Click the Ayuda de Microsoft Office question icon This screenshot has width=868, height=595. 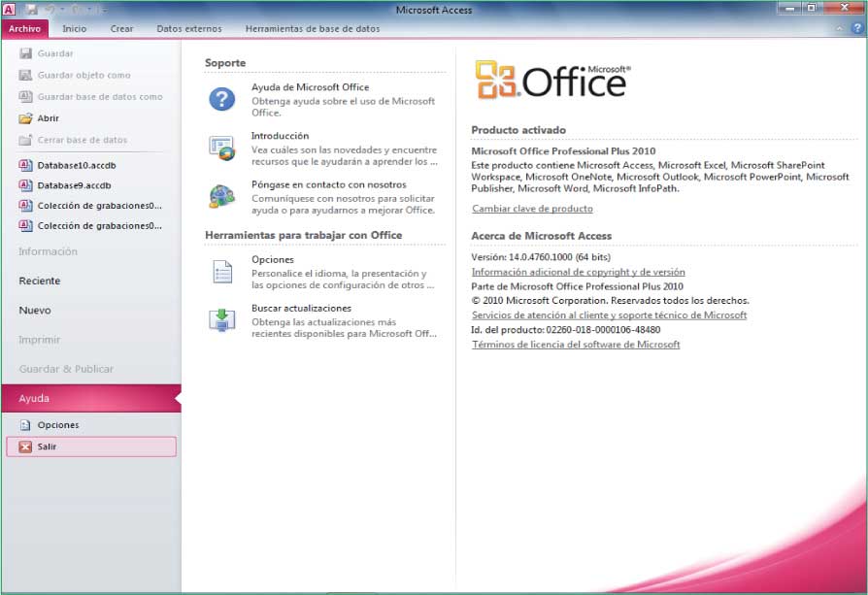222,100
